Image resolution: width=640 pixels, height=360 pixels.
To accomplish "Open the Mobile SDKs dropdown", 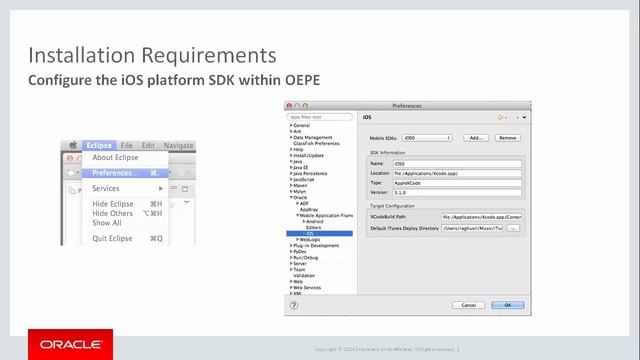I will (427, 138).
